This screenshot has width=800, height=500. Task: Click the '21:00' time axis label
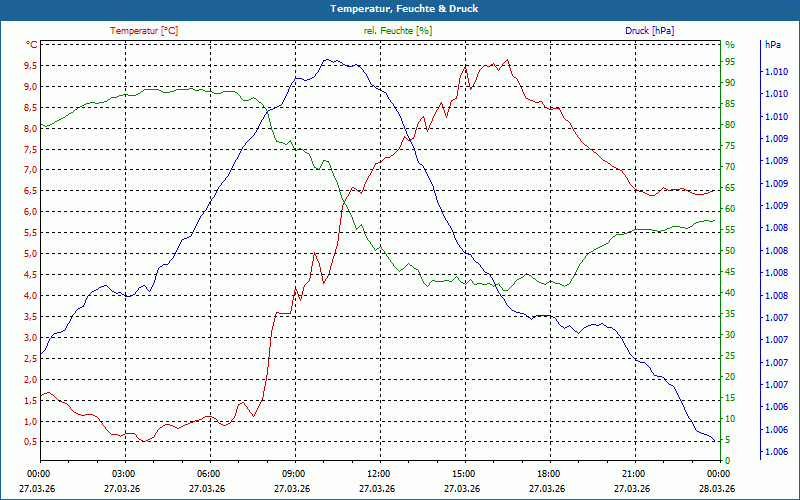click(x=634, y=473)
